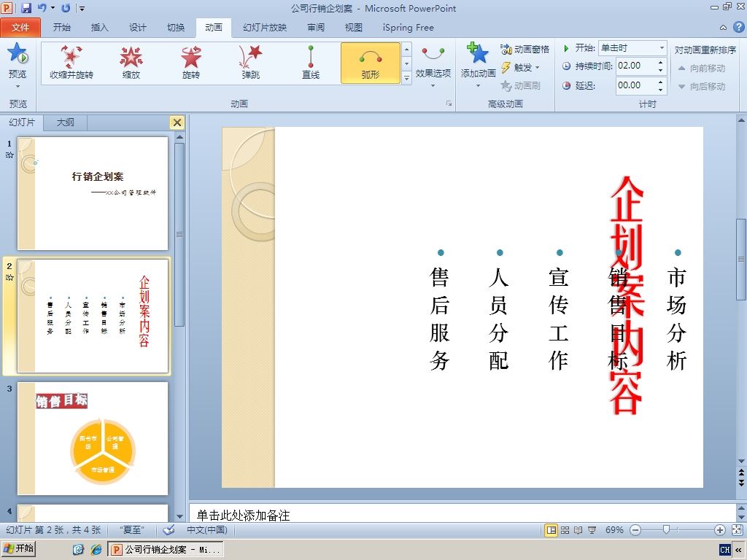This screenshot has width=747, height=560.
Task: Click the Undo icon
Action: click(42, 8)
